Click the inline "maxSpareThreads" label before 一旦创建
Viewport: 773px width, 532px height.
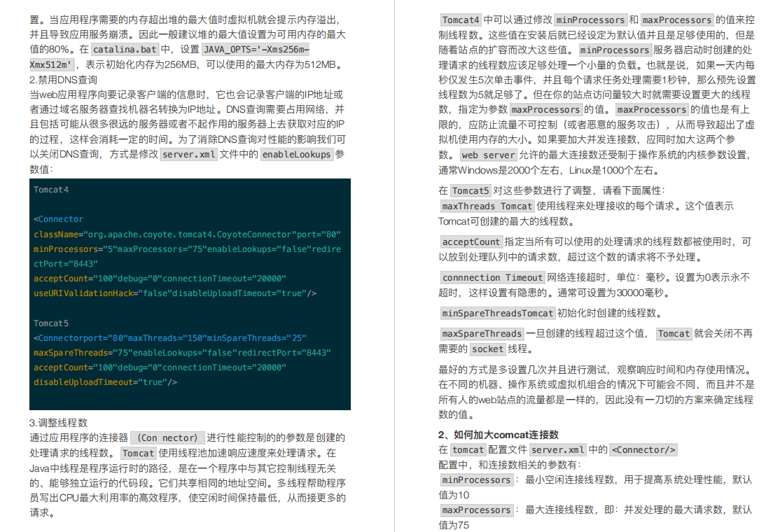coord(482,334)
